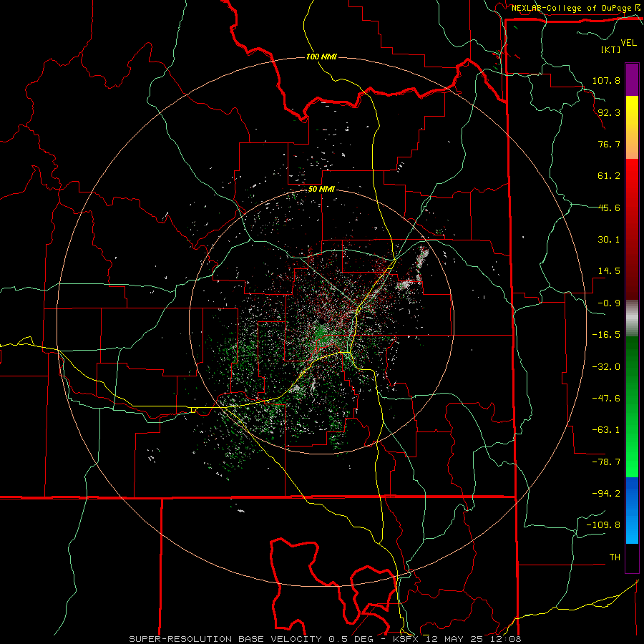Click the -94.2 velocity legend value
The image size is (644, 644).
click(x=606, y=494)
